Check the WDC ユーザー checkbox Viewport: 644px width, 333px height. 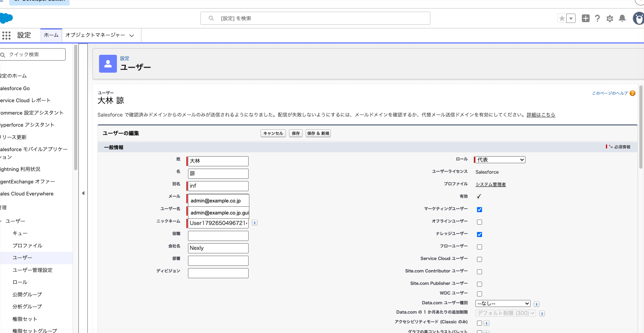point(479,294)
